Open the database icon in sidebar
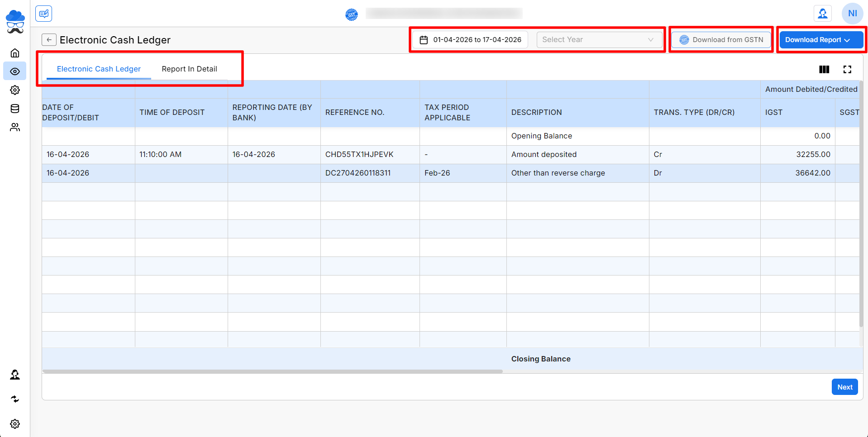Image resolution: width=868 pixels, height=437 pixels. pos(15,109)
